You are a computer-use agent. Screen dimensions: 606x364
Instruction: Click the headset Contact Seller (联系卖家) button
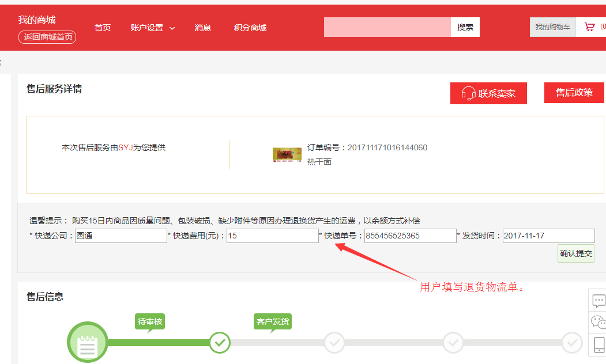coord(488,93)
